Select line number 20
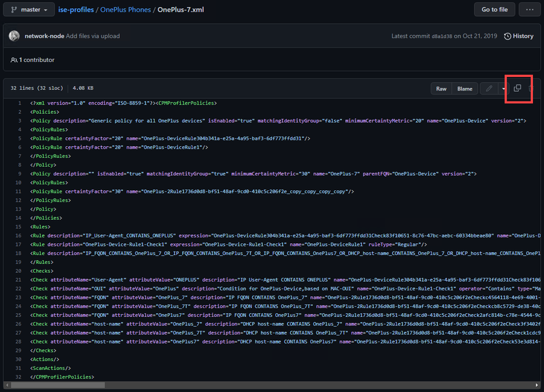 (x=18, y=271)
